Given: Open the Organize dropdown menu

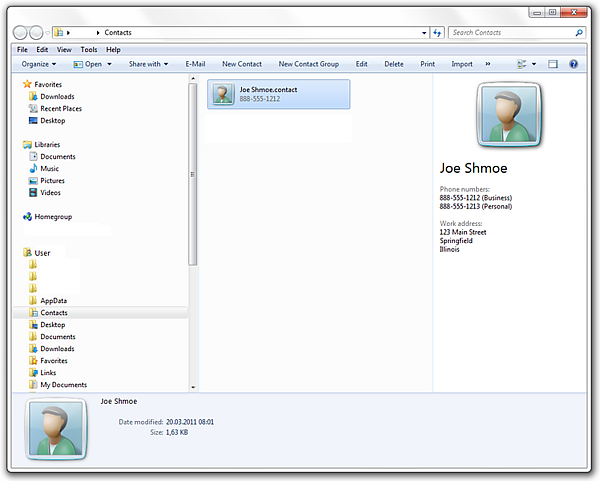Looking at the screenshot, I should pyautogui.click(x=41, y=64).
